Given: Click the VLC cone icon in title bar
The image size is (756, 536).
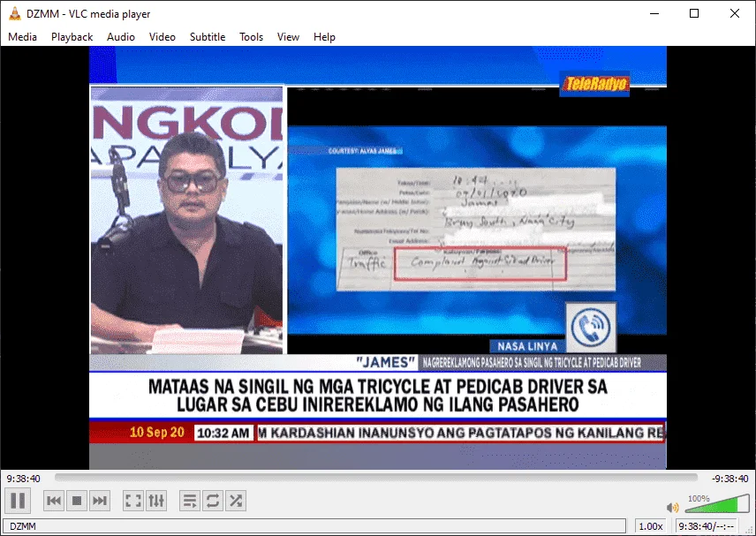Looking at the screenshot, I should point(14,13).
